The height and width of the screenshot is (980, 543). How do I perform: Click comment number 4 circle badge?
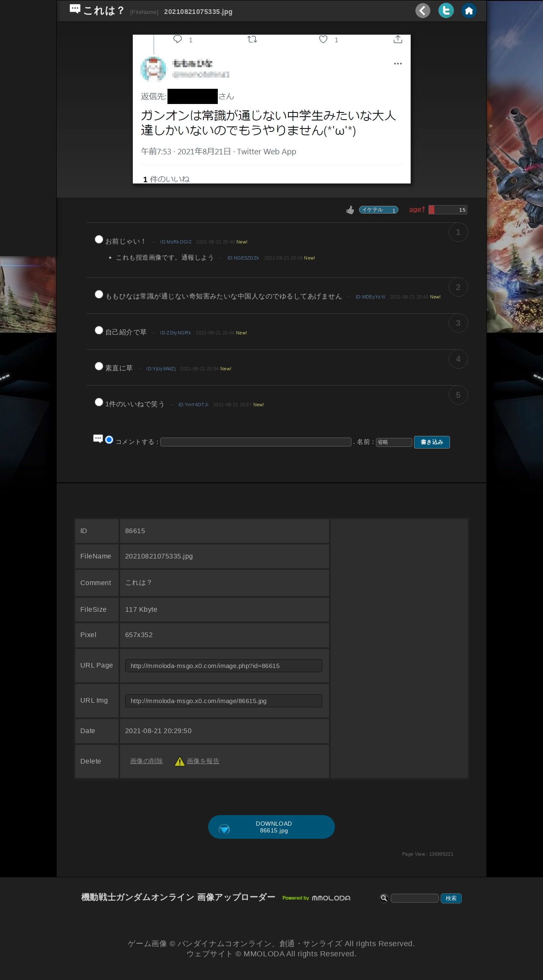click(458, 359)
